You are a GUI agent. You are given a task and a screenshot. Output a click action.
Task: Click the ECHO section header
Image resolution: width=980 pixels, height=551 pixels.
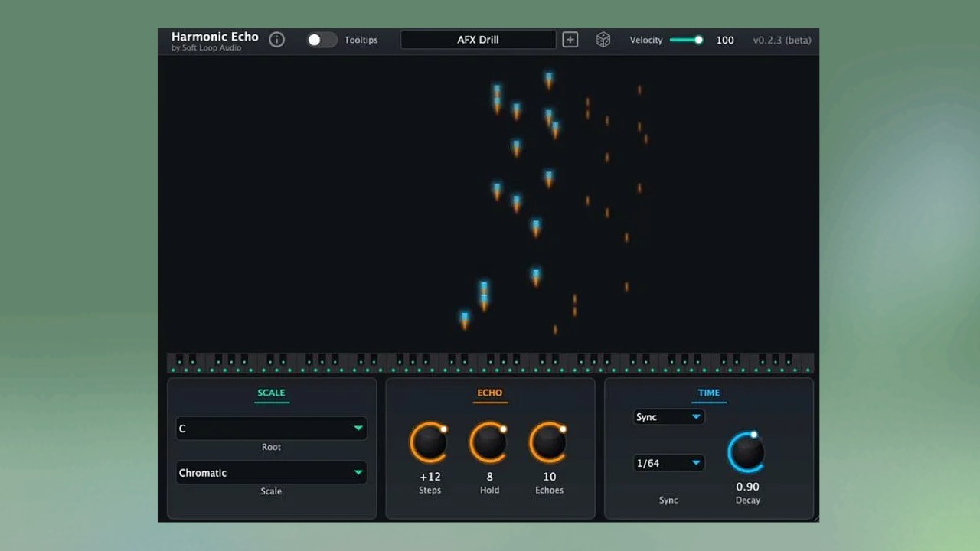(489, 393)
